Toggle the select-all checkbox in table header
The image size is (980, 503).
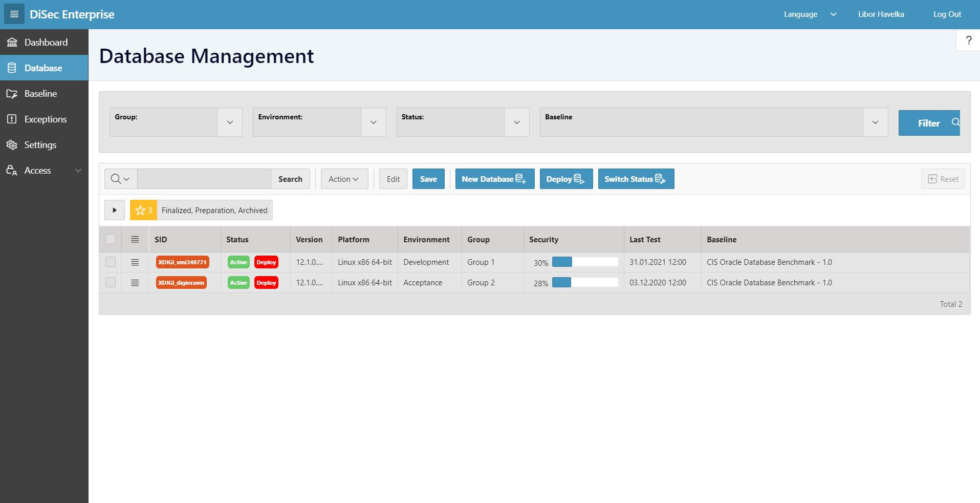tap(111, 239)
